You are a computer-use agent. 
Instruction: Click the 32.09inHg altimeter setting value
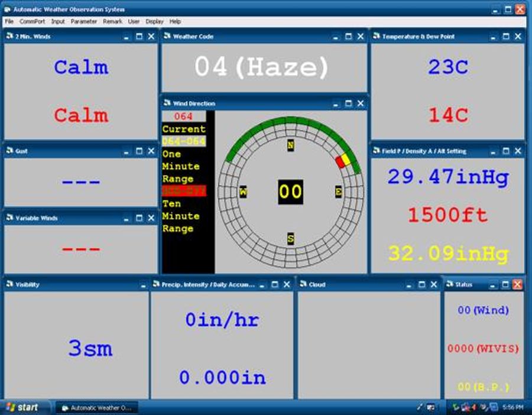pyautogui.click(x=448, y=254)
